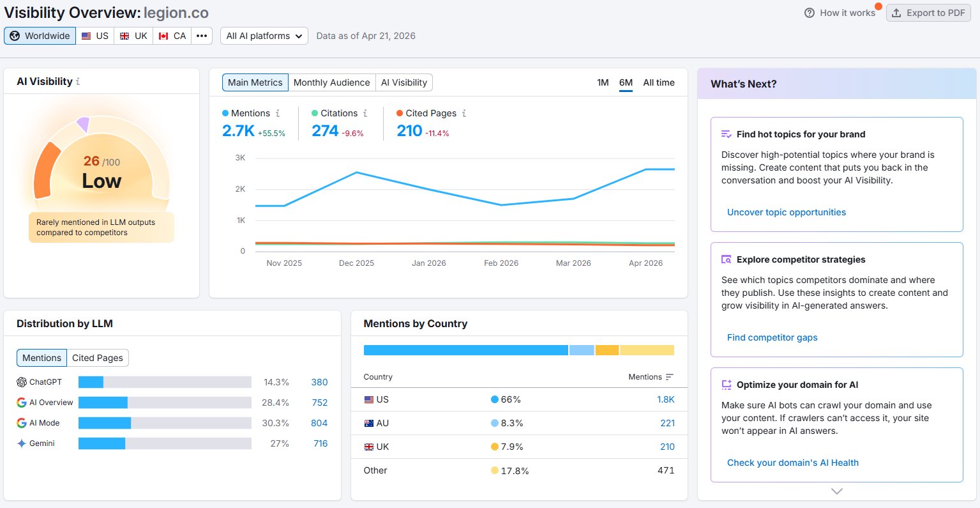Toggle the Mentions series legend dot
Viewport: 980px width, 508px height.
click(x=225, y=113)
